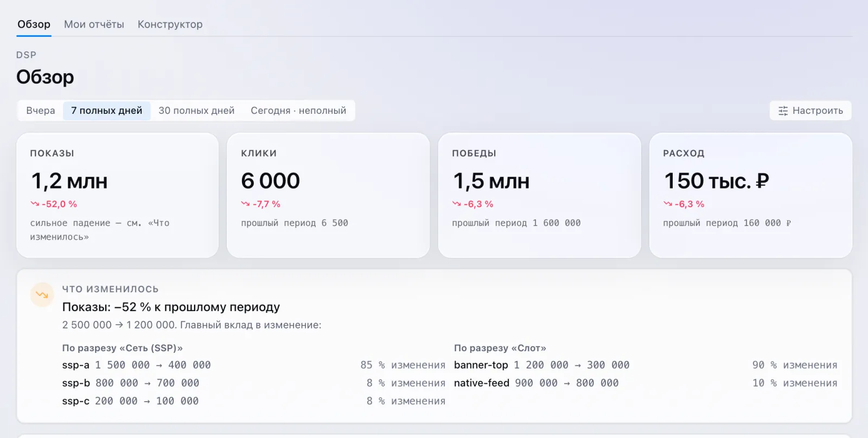868x438 pixels.
Task: Click the ssp-c row label
Action: 76,401
